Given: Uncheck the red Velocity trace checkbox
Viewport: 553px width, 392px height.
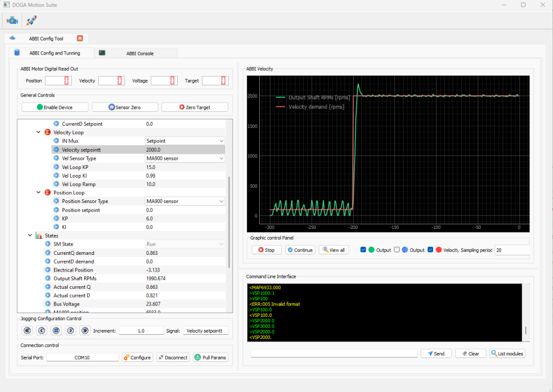Looking at the screenshot, I should click(x=430, y=249).
